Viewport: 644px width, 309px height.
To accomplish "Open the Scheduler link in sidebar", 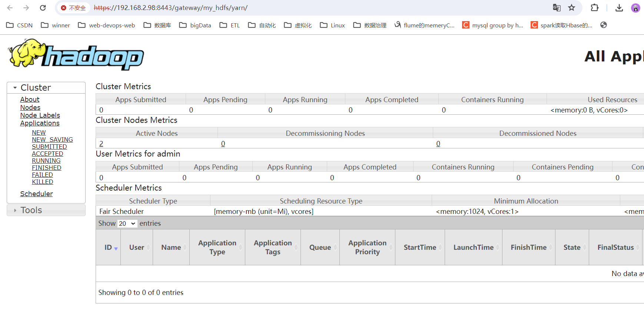I will pos(36,194).
